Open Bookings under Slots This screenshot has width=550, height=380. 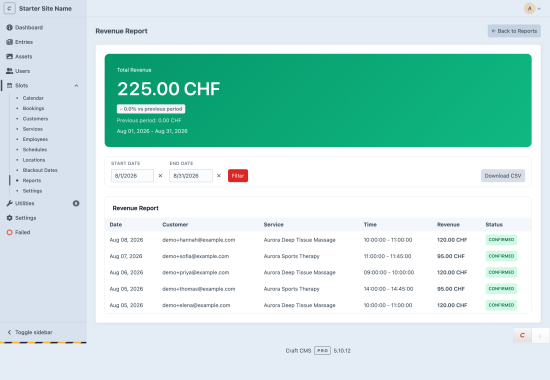pos(33,108)
